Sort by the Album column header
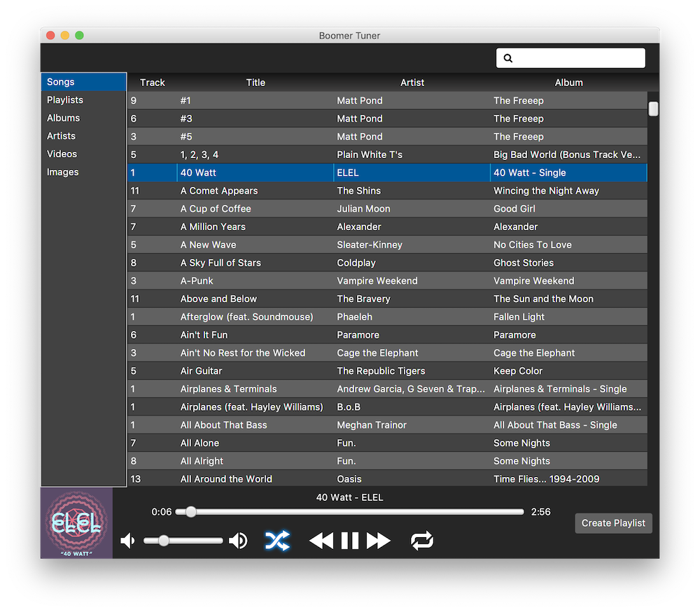 pyautogui.click(x=568, y=83)
